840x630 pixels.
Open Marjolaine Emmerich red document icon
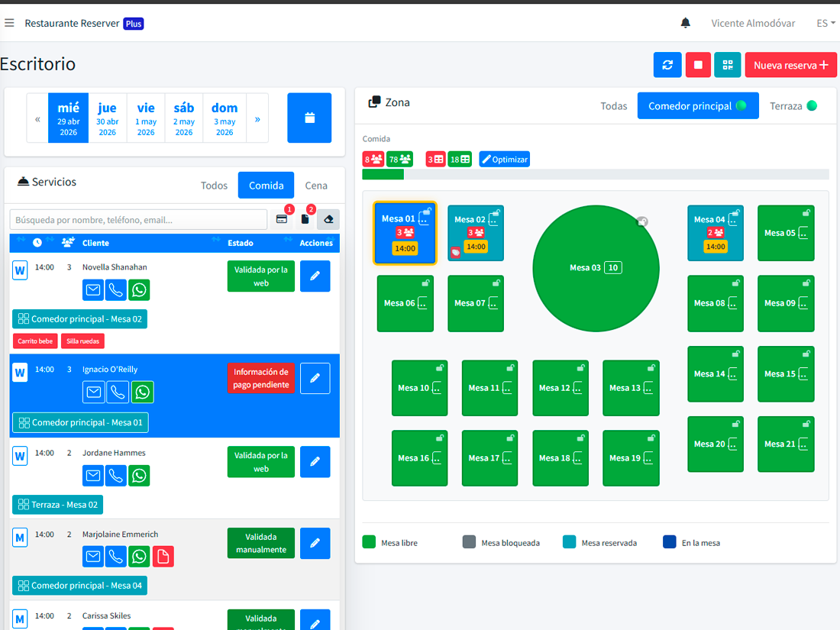point(163,557)
